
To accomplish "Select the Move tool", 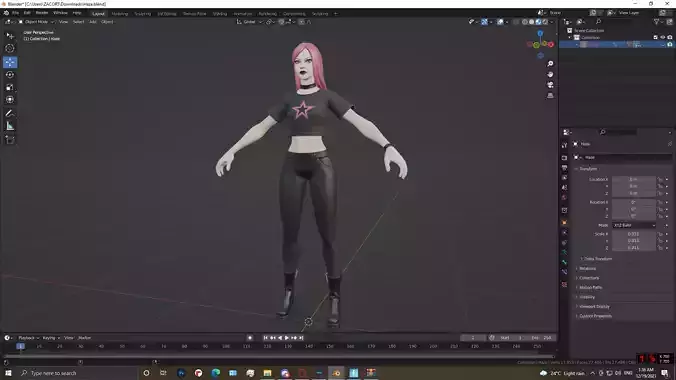I will [x=10, y=62].
